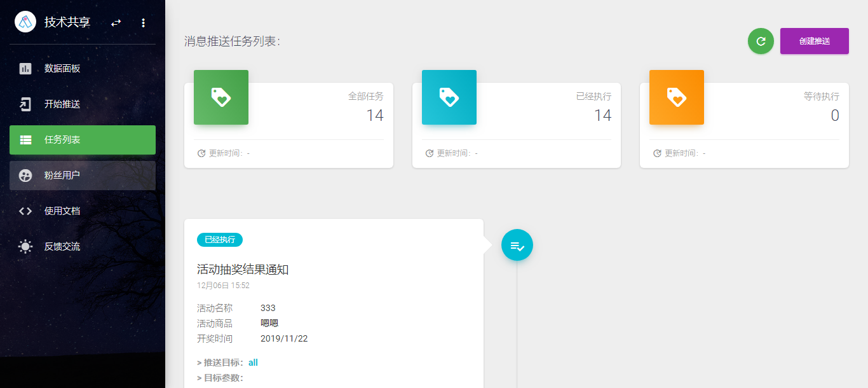The image size is (868, 388).
Task: Click the green 全部任务 tag icon
Action: pos(221,97)
